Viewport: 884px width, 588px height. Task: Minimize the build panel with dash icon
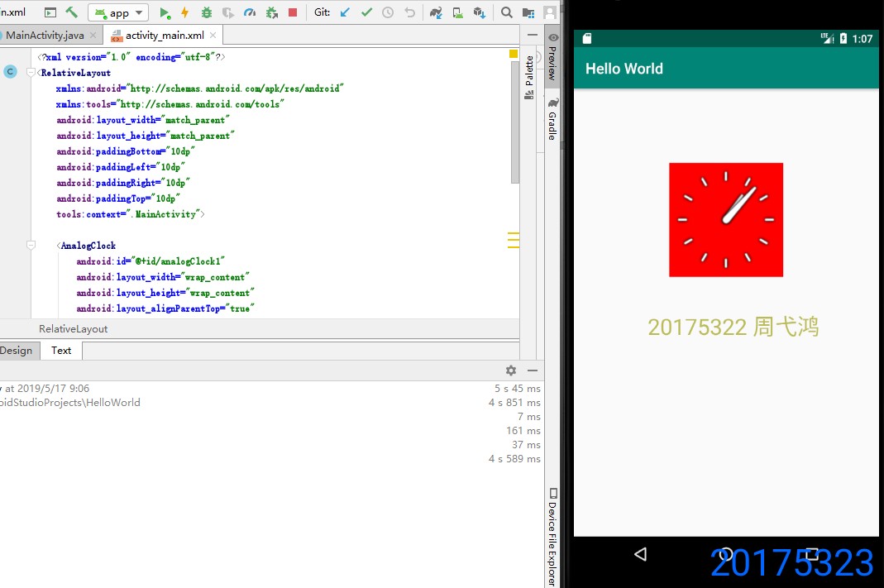533,370
